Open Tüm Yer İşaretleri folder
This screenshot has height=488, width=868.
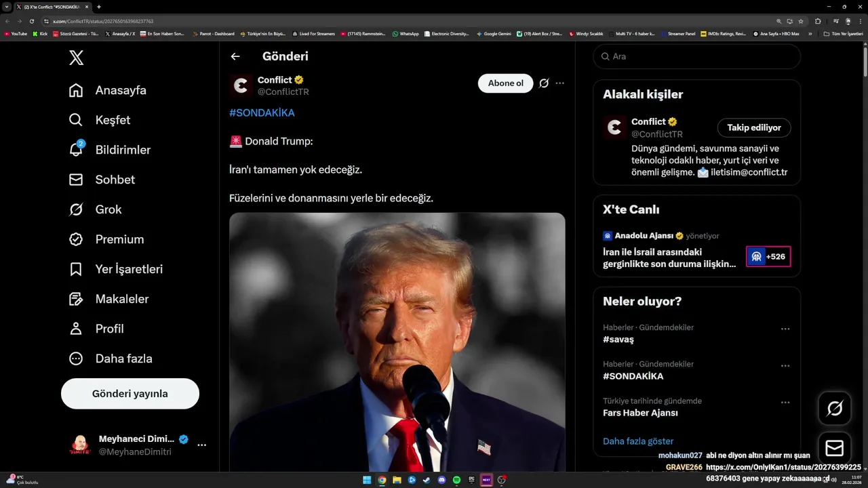[843, 33]
